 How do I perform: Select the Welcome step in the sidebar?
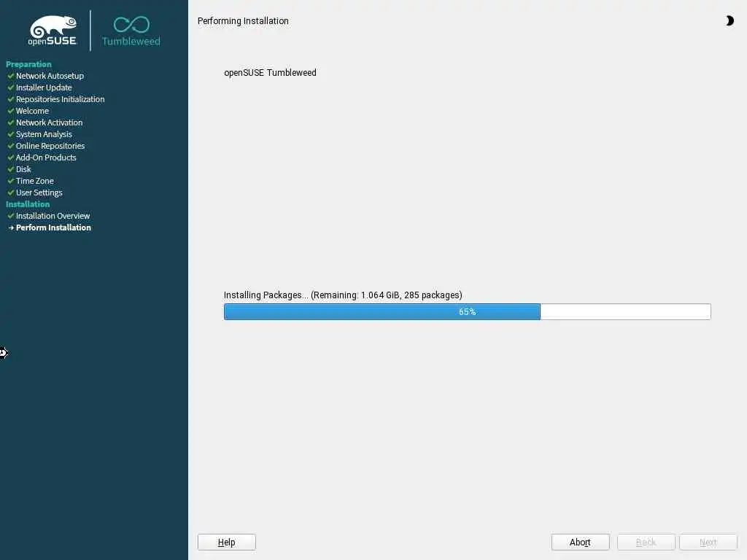pyautogui.click(x=32, y=111)
